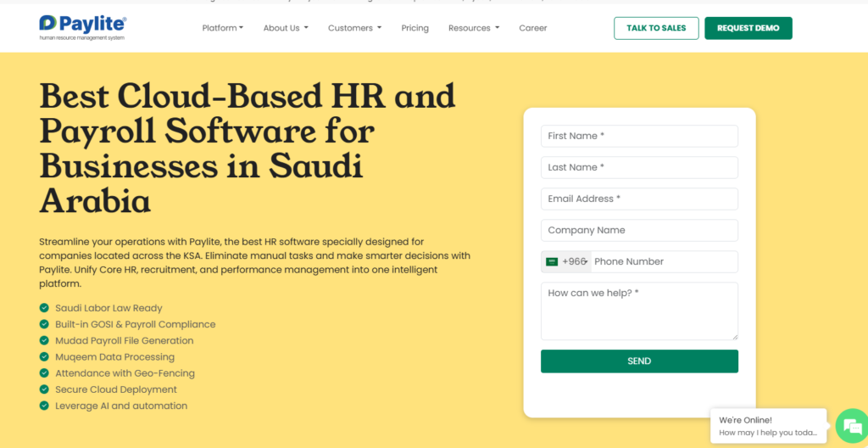
Task: Submit the form with the Send button
Action: click(x=639, y=361)
